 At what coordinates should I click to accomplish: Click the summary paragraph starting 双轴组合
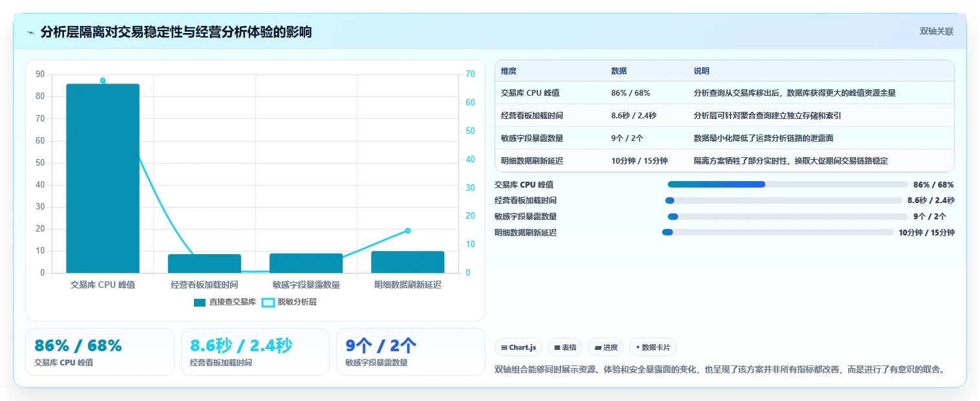point(721,370)
